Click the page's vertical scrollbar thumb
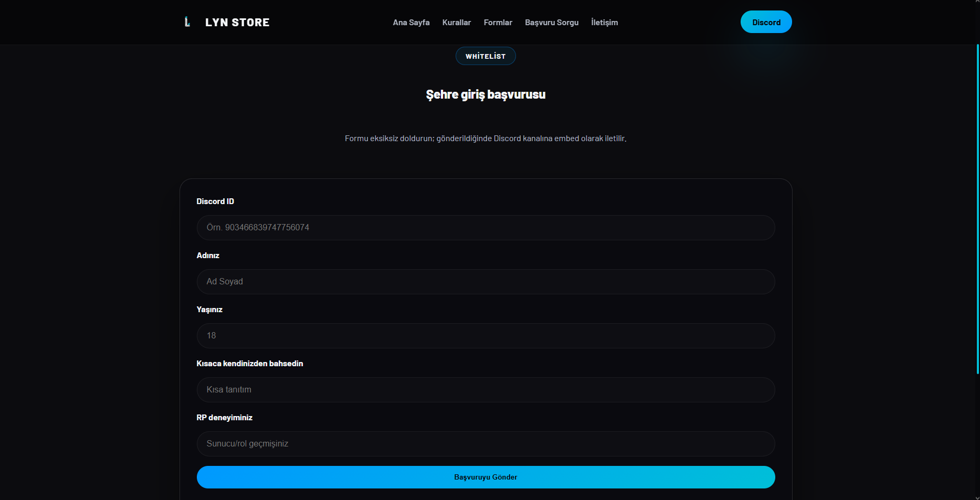Image resolution: width=980 pixels, height=500 pixels. point(977,210)
